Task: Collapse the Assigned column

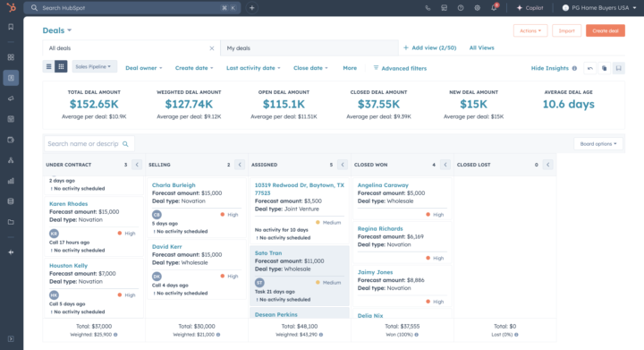Action: click(x=343, y=165)
